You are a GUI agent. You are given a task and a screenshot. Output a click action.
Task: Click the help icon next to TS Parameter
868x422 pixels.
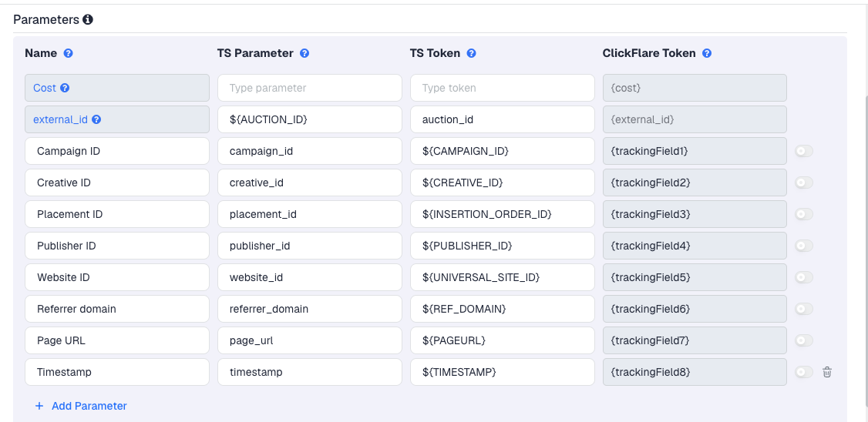point(304,53)
